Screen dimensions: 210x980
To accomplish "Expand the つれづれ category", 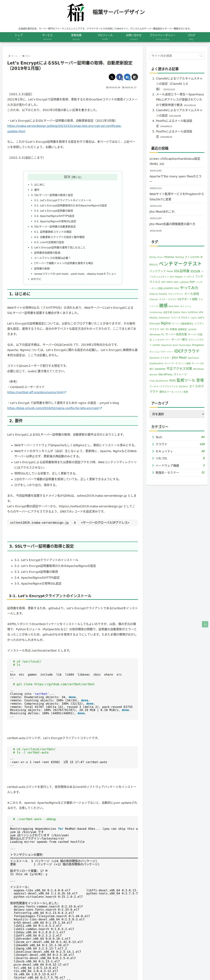I will tap(177, 458).
